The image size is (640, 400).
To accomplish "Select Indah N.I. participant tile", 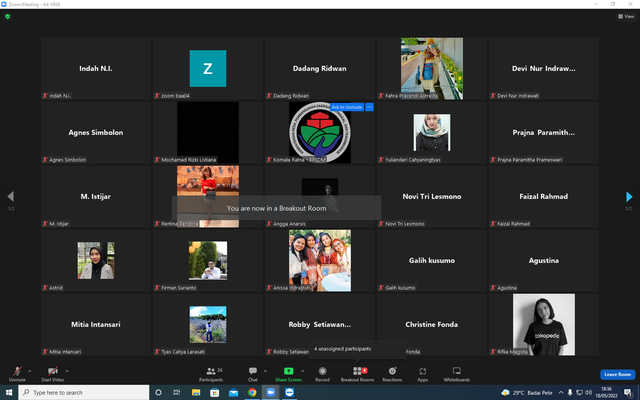I will [x=96, y=69].
